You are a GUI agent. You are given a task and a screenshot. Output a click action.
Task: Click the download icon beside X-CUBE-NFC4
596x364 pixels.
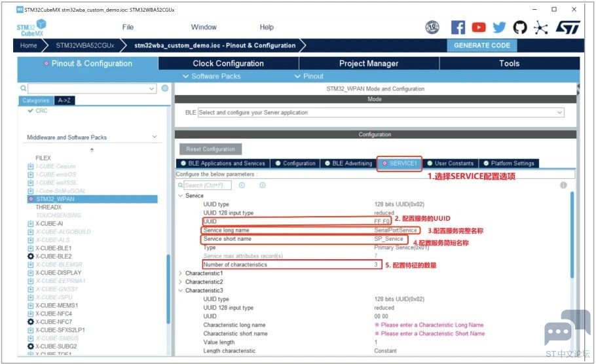point(30,314)
